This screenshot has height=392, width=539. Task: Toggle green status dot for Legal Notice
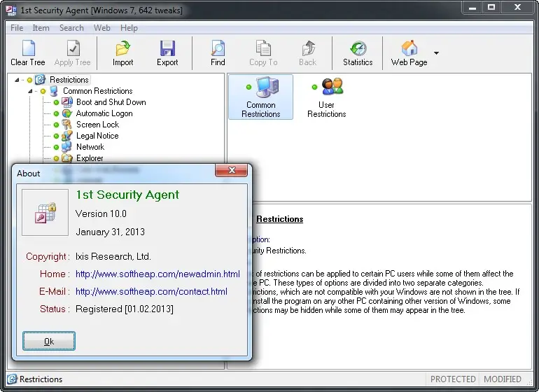coord(57,136)
